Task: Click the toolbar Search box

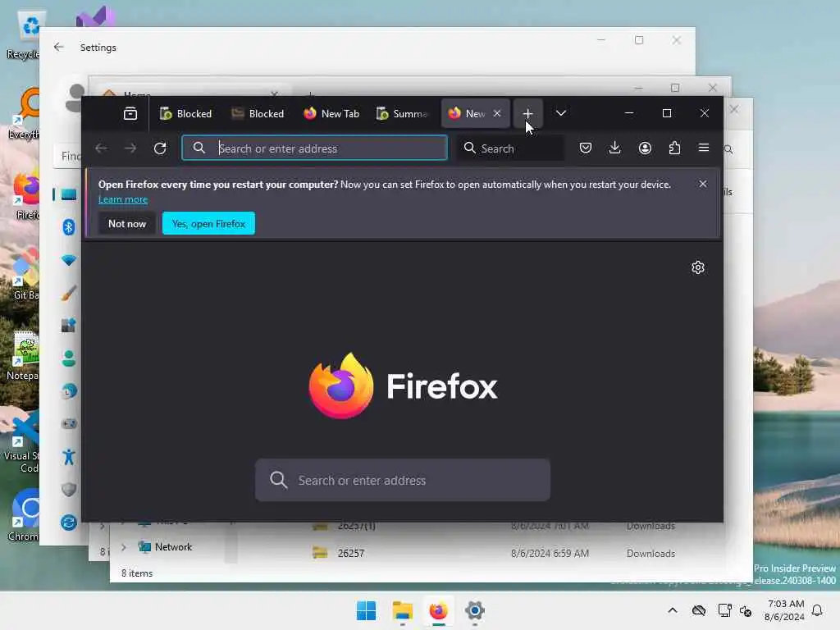Action: 511,148
